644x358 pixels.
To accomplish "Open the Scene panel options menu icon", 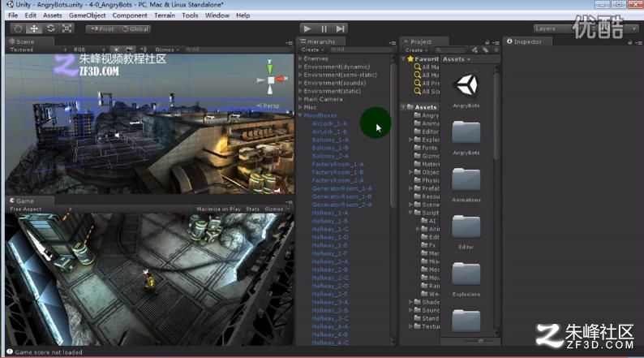I will [289, 43].
